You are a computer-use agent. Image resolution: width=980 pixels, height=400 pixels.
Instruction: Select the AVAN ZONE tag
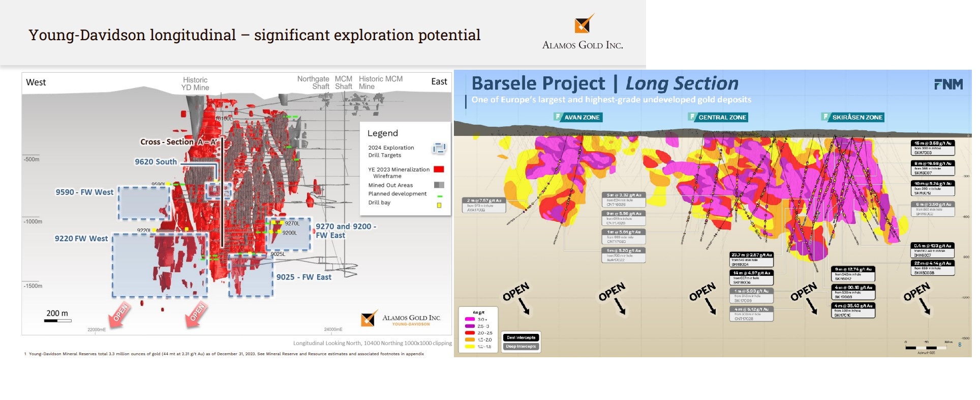click(578, 118)
